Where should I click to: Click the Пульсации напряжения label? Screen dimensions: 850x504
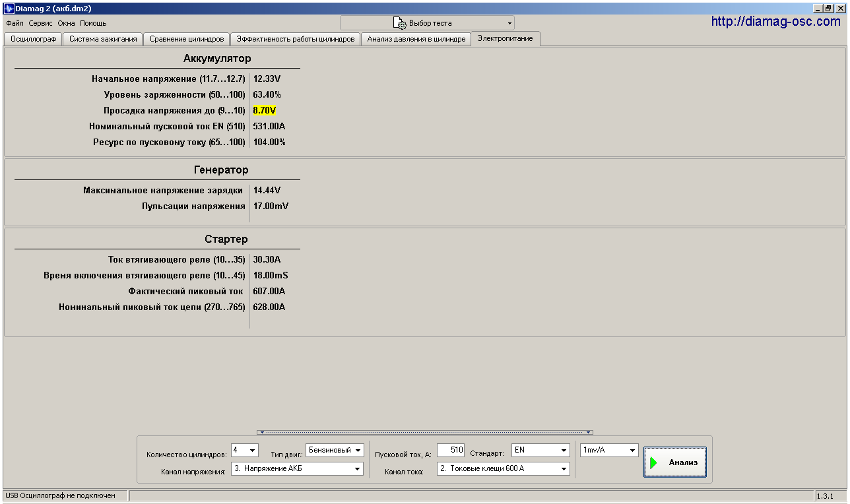(193, 206)
